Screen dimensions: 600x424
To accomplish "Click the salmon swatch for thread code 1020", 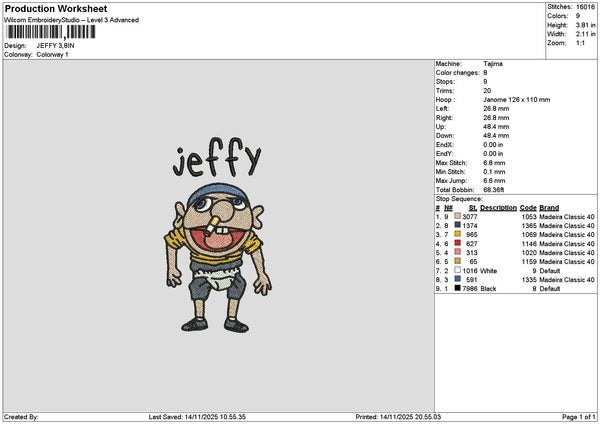I will tap(457, 252).
